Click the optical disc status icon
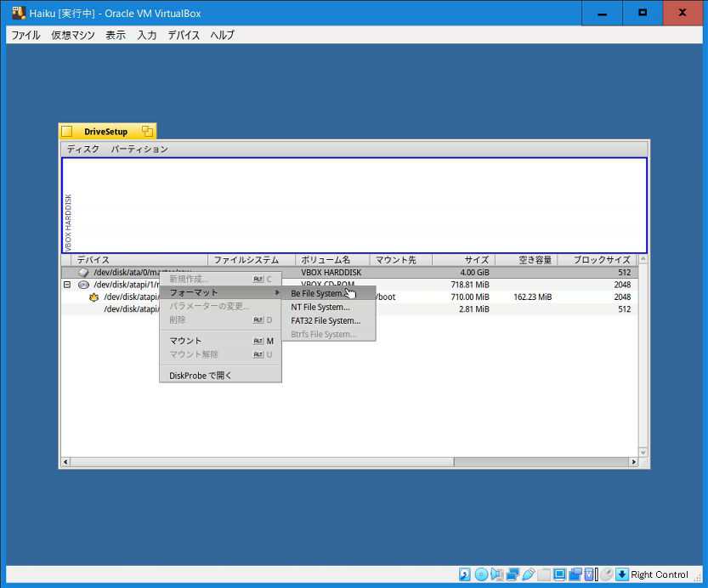The height and width of the screenshot is (588, 708). pyautogui.click(x=481, y=574)
